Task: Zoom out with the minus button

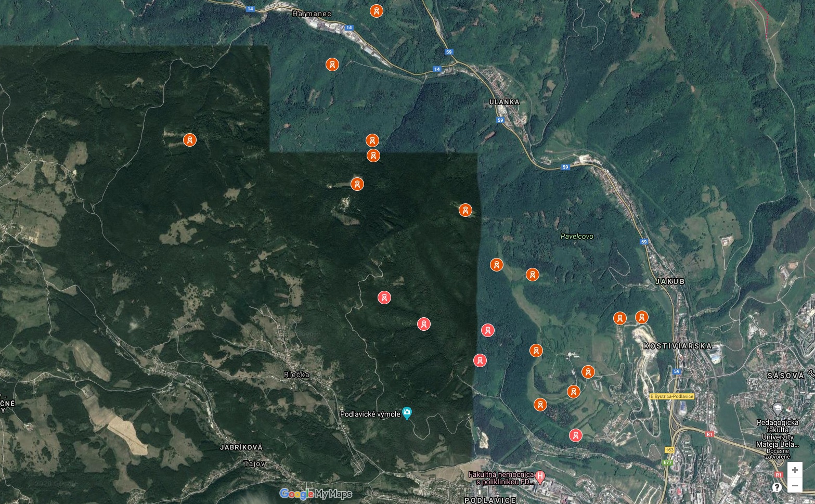Action: pos(795,485)
